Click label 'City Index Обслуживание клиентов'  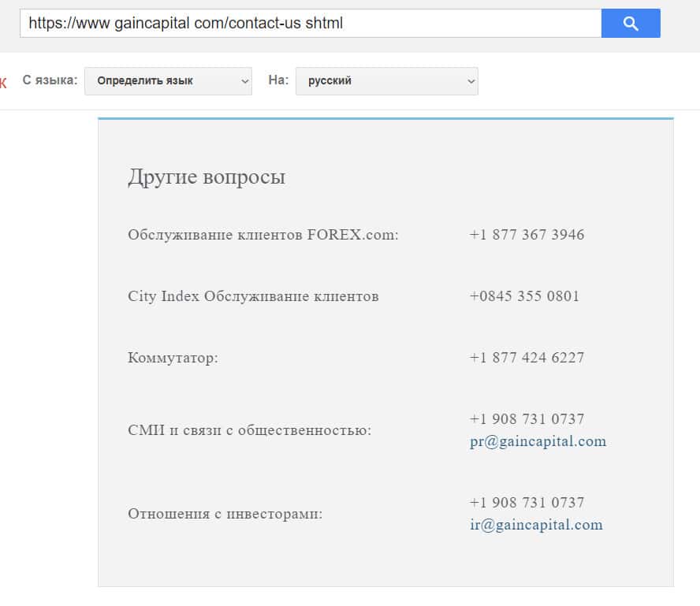[253, 296]
